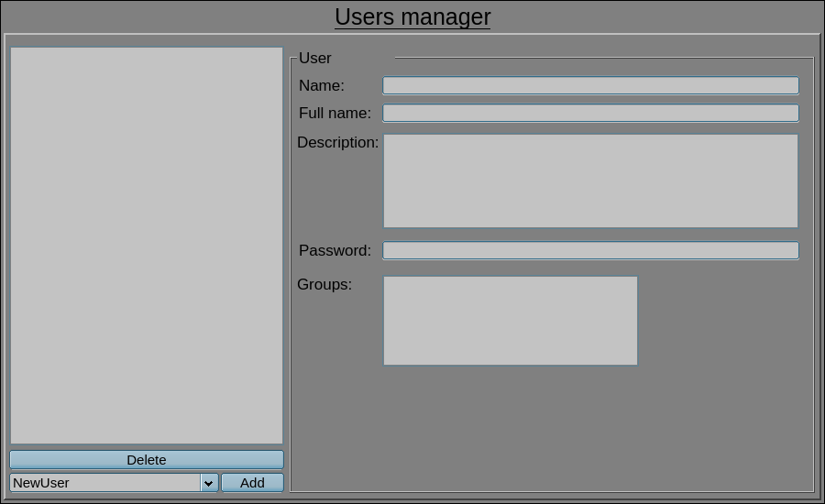Click inside the Groups list box
825x504 pixels.
tap(510, 321)
